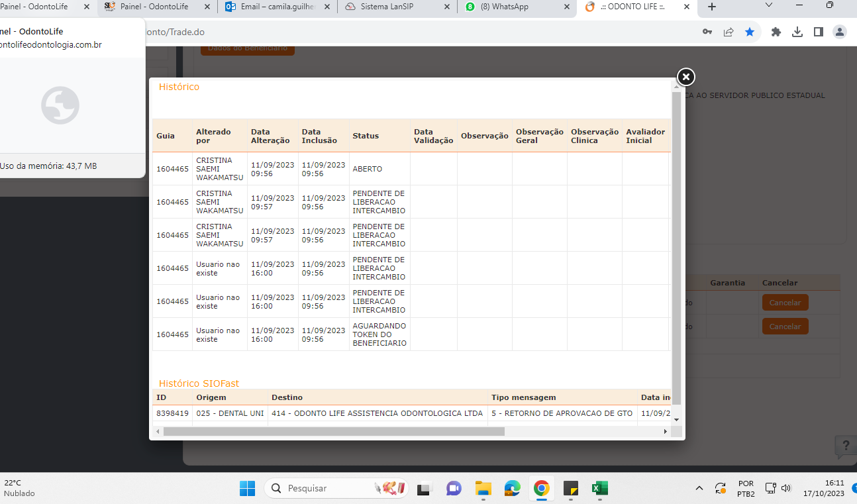Click the lower Cancelar button behind popup
The image size is (857, 504).
[785, 327]
